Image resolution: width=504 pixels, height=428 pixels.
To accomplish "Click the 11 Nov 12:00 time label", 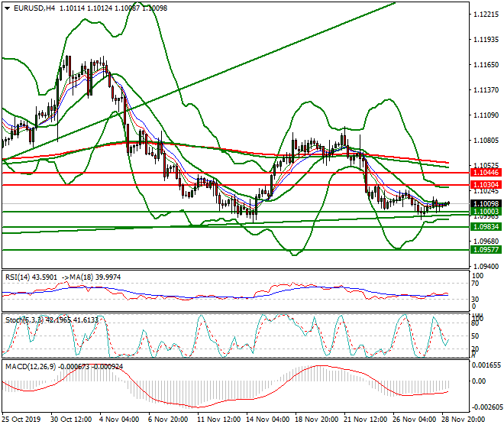I will (218, 420).
